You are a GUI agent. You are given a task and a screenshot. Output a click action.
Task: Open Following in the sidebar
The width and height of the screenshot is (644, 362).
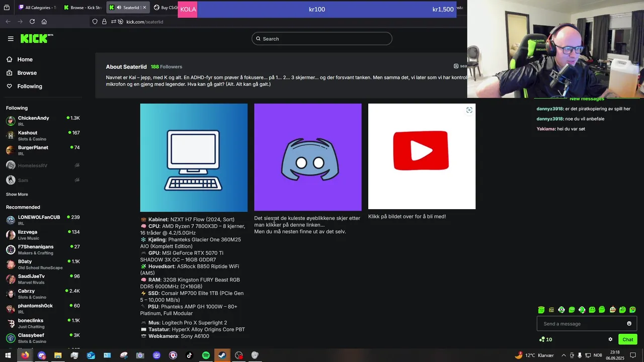[x=30, y=86]
